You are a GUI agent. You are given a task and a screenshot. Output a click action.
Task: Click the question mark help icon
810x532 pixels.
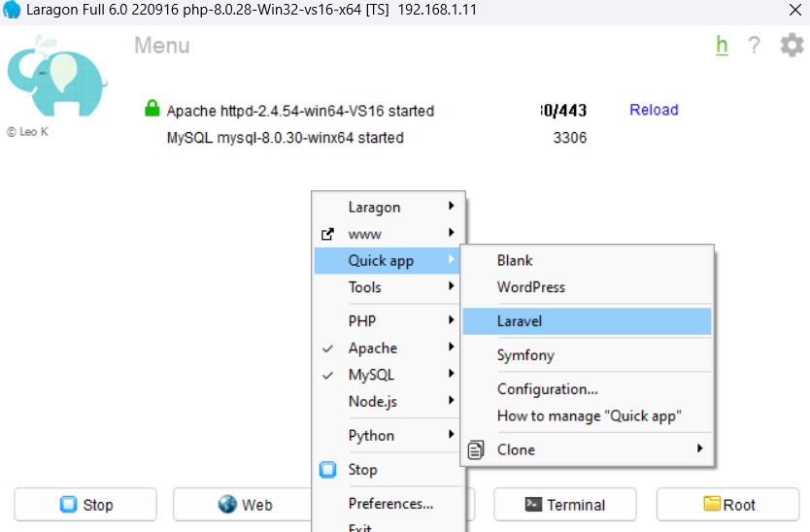(755, 46)
